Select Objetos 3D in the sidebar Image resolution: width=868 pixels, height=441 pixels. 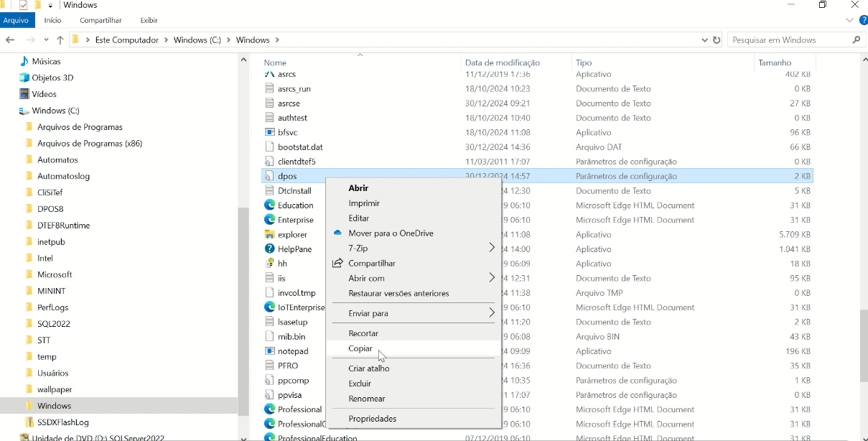coord(52,78)
